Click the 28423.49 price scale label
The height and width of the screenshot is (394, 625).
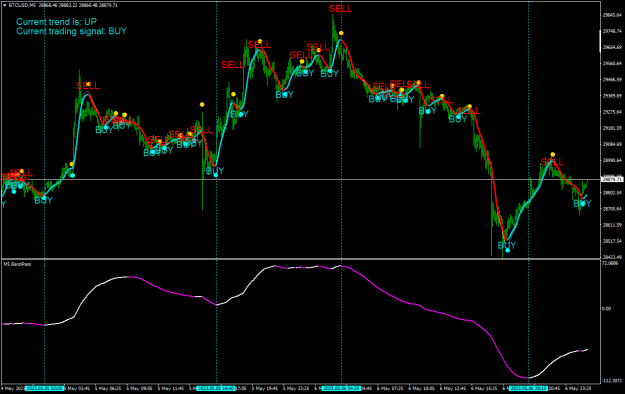tap(612, 257)
